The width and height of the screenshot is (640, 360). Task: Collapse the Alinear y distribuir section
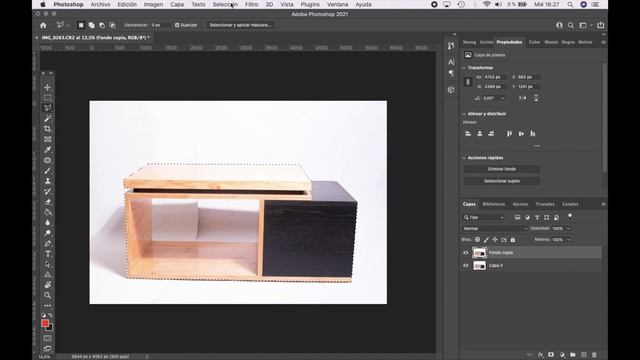coord(464,114)
